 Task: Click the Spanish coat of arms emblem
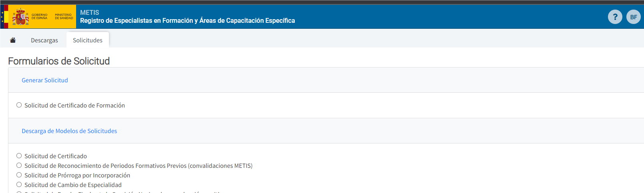(20, 17)
